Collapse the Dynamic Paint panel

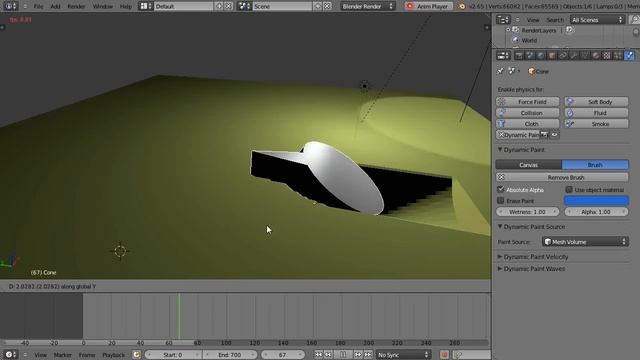click(500, 150)
